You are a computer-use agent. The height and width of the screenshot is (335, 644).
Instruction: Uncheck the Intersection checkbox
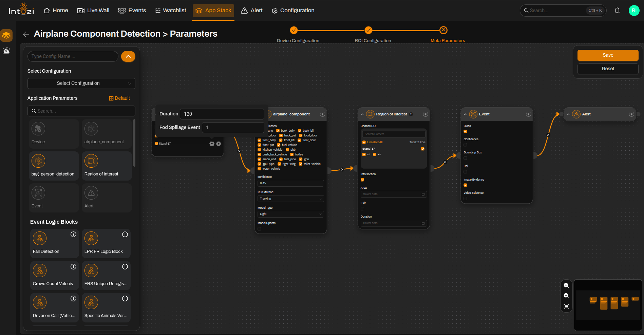pos(362,180)
